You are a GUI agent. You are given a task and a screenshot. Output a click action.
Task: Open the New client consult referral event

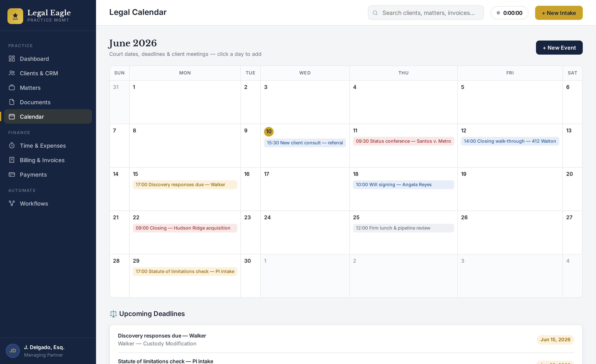click(x=305, y=143)
